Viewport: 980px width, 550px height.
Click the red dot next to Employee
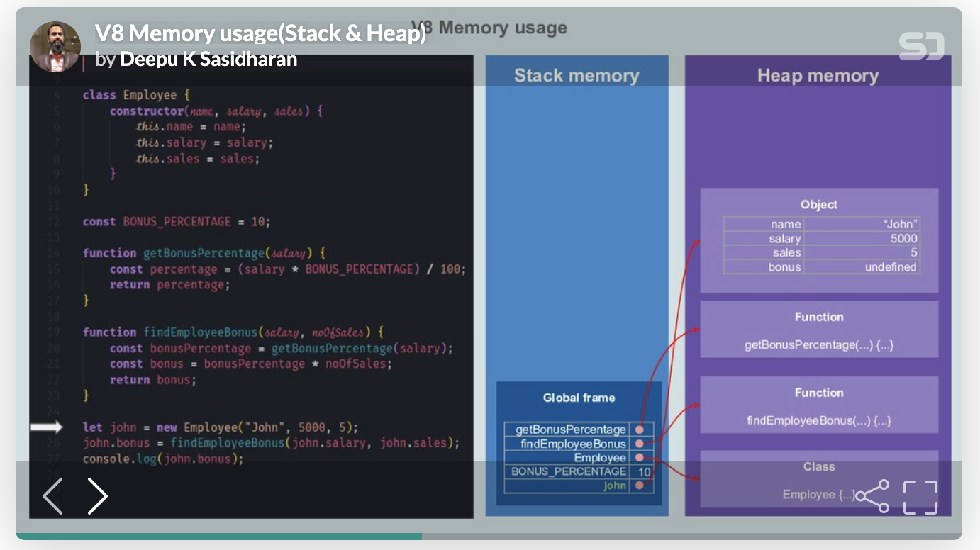point(640,457)
